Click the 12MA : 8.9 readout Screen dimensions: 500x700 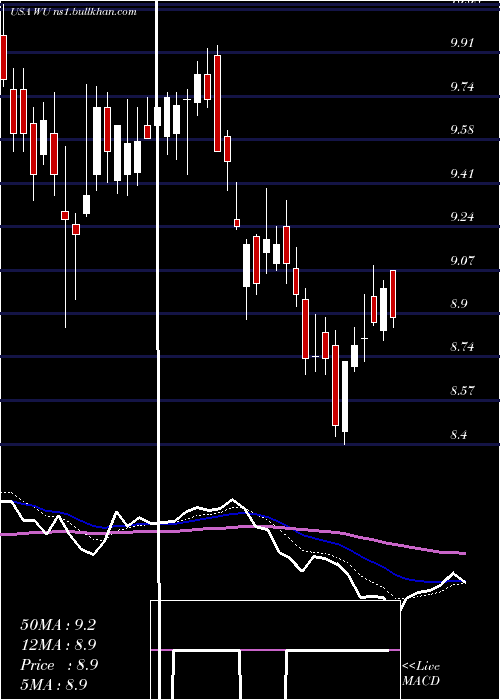(58, 645)
